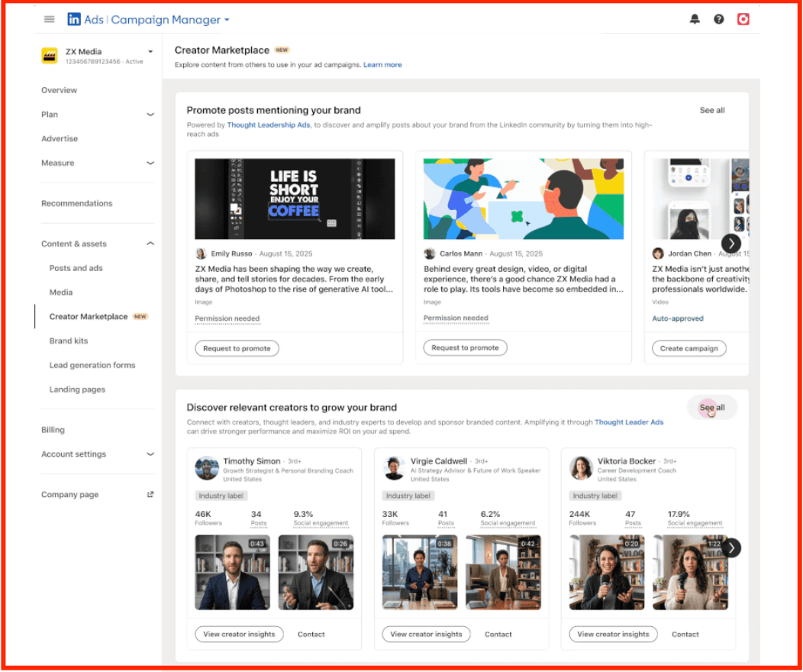This screenshot has width=803, height=672.
Task: Go to Overview in the sidebar
Action: point(59,90)
